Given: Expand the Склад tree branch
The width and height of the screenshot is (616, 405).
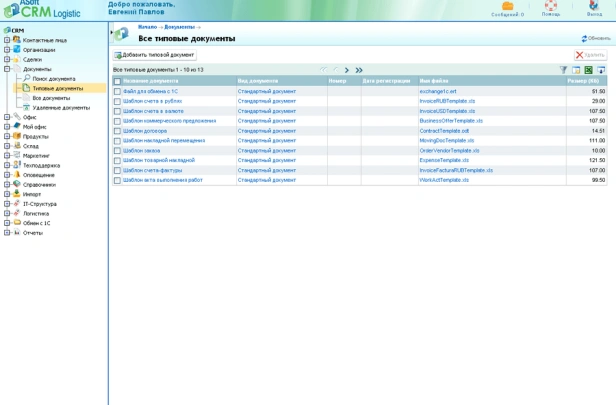Looking at the screenshot, I should (7, 146).
